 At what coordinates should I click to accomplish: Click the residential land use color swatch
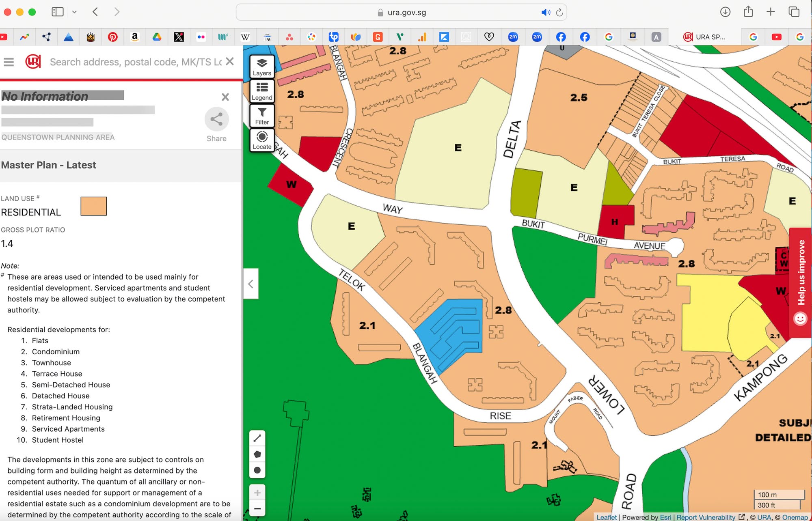pyautogui.click(x=94, y=206)
